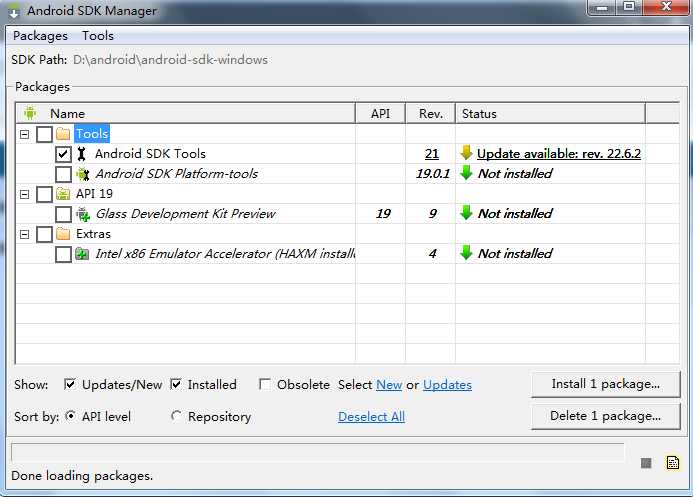693x497 pixels.
Task: Uncheck Android SDK Tools checkbox
Action: coord(63,154)
